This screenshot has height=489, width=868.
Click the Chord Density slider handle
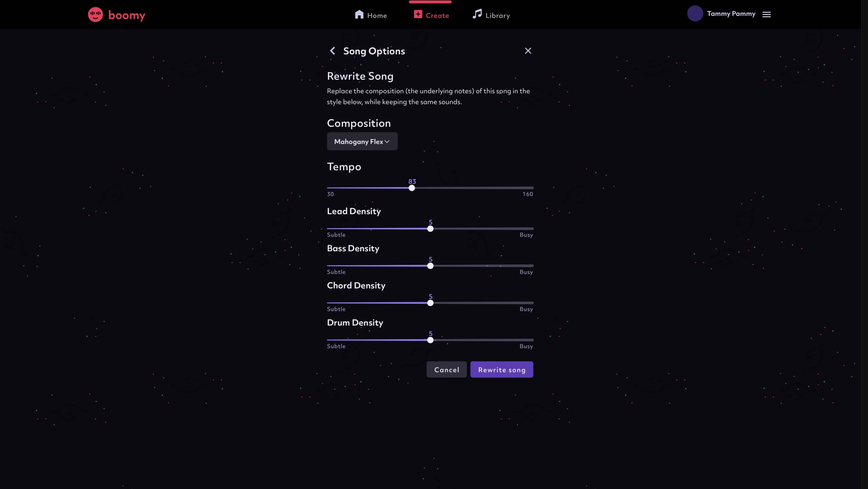click(430, 303)
